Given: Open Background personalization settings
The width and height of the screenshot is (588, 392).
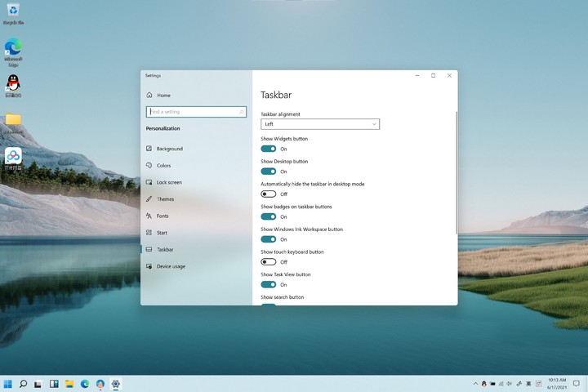Looking at the screenshot, I should tap(169, 149).
